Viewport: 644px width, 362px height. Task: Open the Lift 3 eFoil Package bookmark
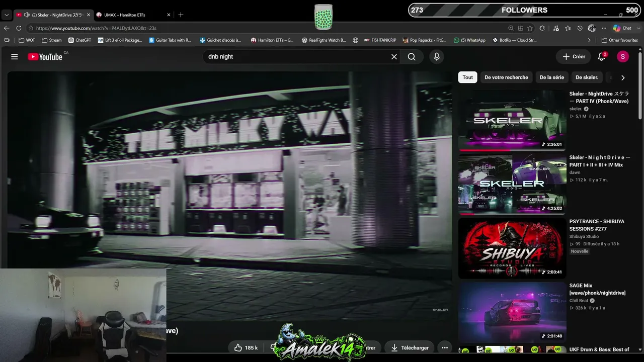120,40
